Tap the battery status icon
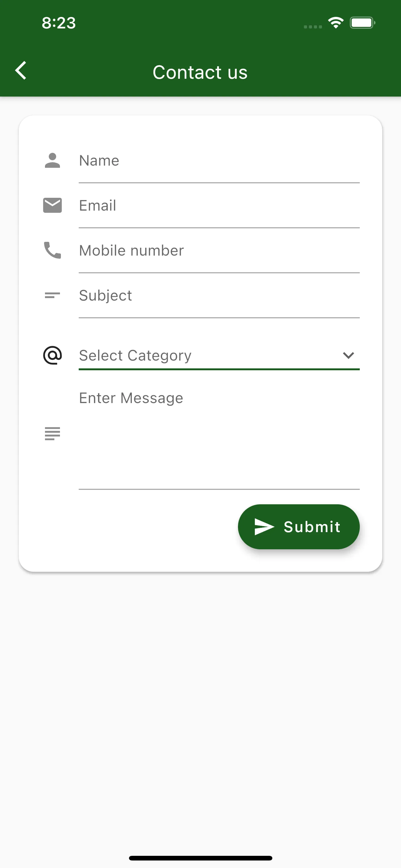The height and width of the screenshot is (868, 401). 363,22
